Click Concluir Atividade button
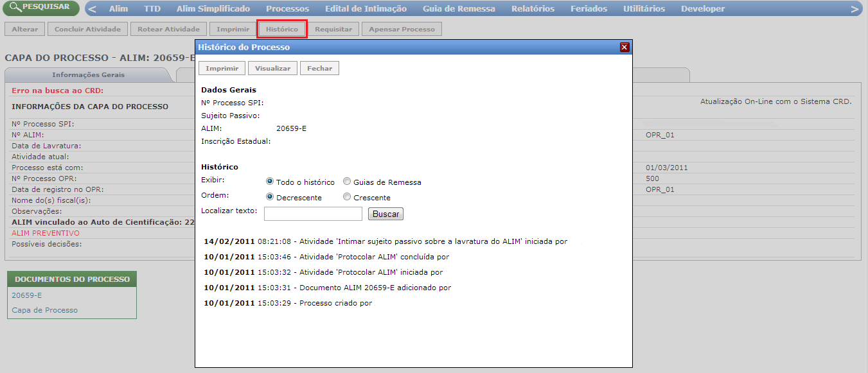Image resolution: width=868 pixels, height=373 pixels. coord(87,30)
